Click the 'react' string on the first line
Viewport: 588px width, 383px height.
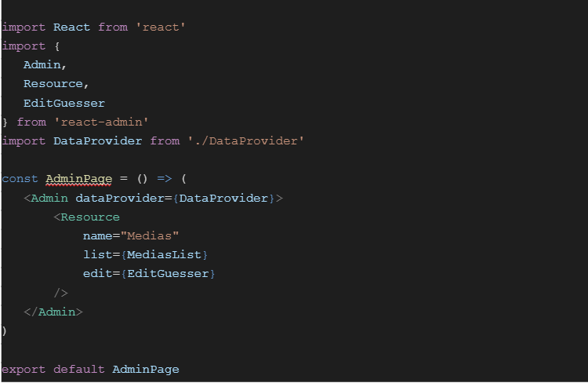(160, 27)
